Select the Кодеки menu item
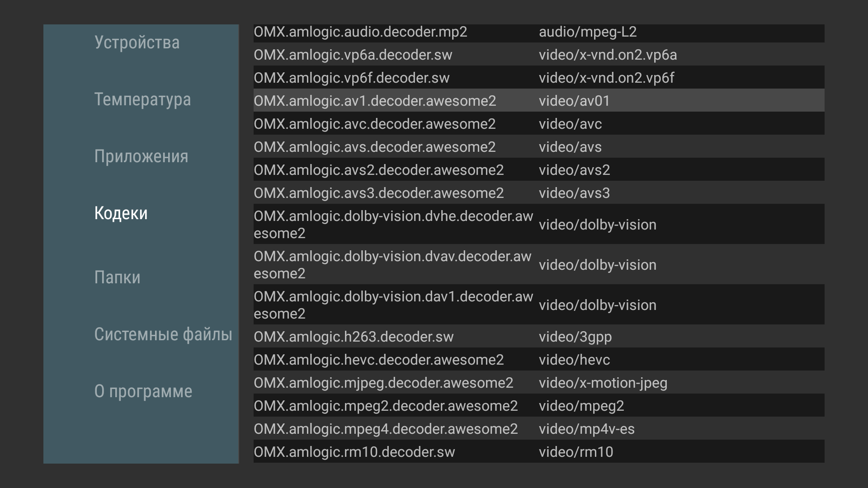The image size is (868, 488). pyautogui.click(x=121, y=213)
